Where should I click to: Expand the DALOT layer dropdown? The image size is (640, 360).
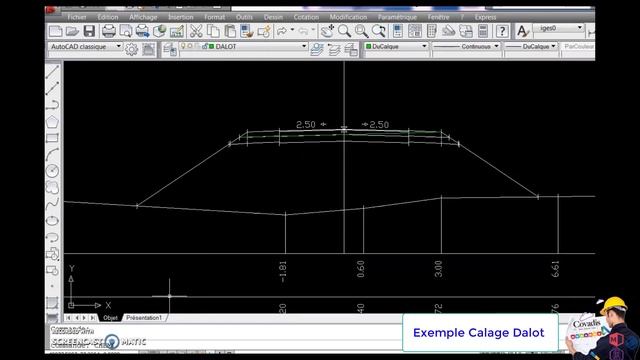coord(304,46)
